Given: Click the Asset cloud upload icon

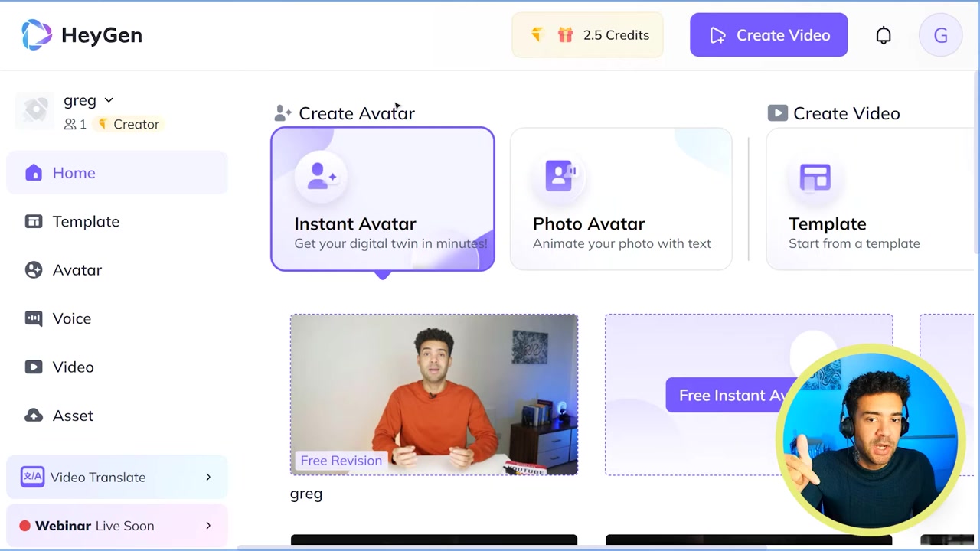Looking at the screenshot, I should [34, 416].
